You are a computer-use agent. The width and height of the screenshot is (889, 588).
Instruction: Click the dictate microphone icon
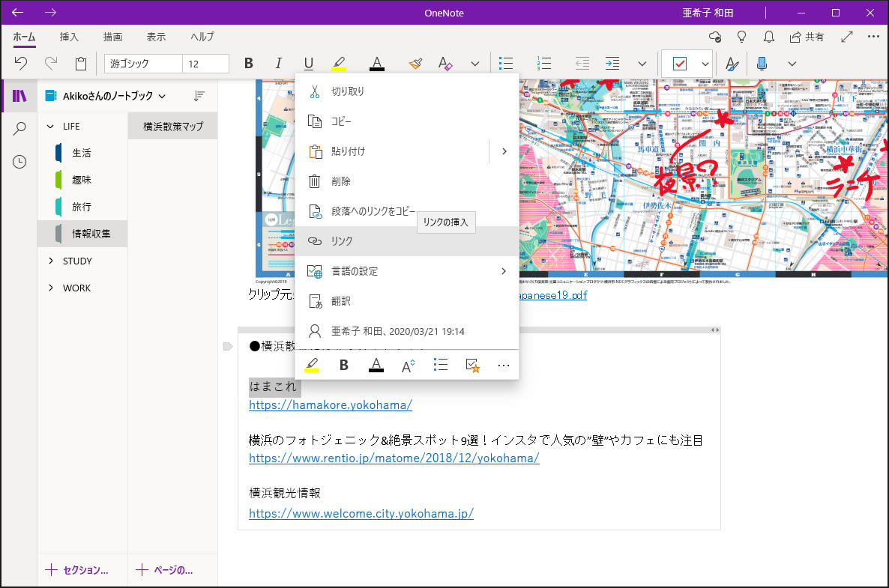click(x=762, y=64)
